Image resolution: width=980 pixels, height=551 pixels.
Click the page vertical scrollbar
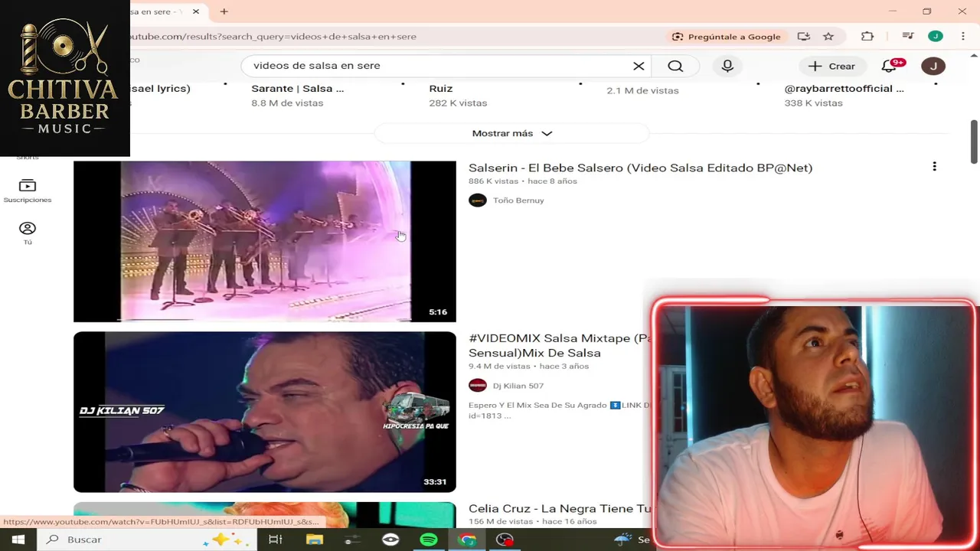pyautogui.click(x=974, y=141)
